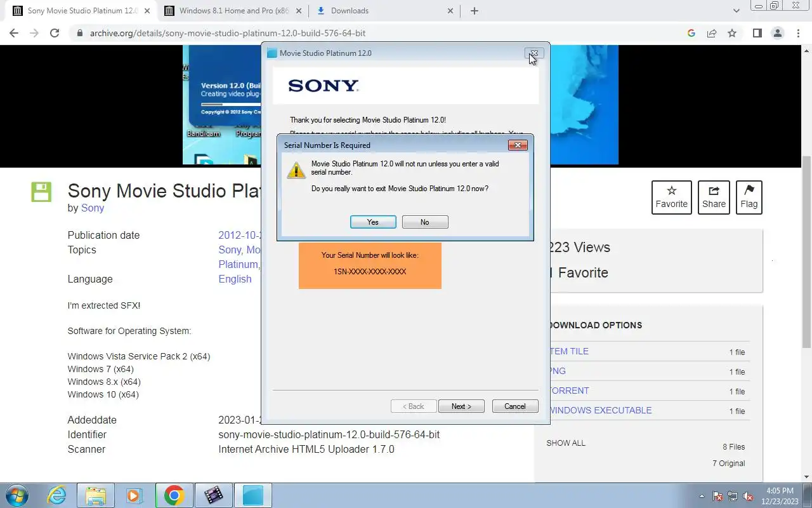812x508 pixels.
Task: Click the Movie Studio Platinum window title icon
Action: (x=272, y=53)
